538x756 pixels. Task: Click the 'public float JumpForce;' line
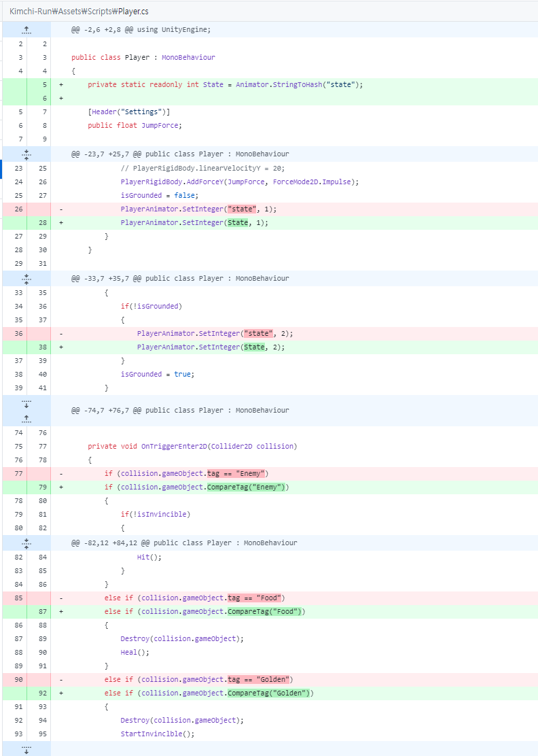[135, 125]
